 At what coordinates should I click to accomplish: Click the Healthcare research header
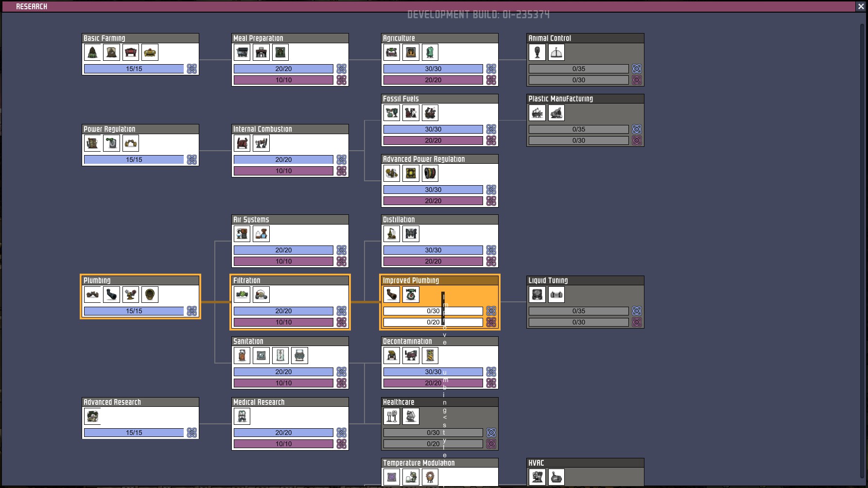point(399,402)
